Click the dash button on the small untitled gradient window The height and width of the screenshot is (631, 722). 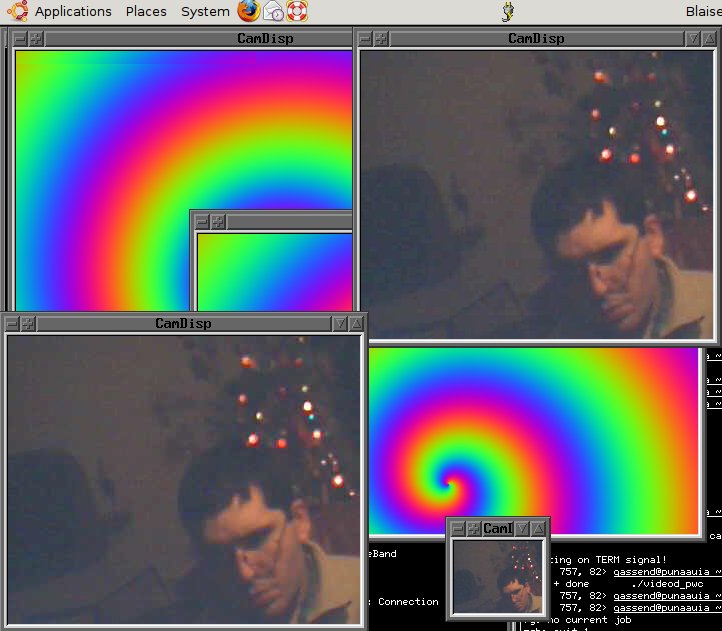(x=201, y=221)
